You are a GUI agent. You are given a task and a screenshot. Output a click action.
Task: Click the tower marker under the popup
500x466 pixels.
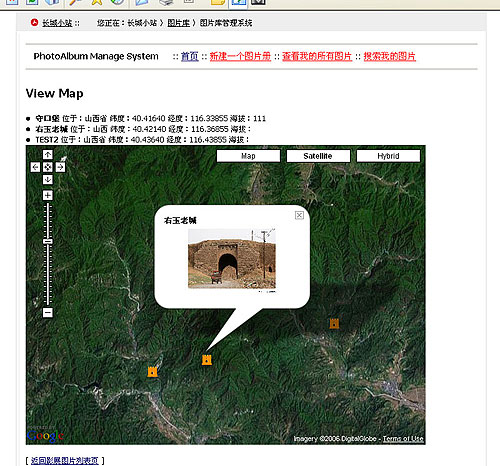(207, 360)
